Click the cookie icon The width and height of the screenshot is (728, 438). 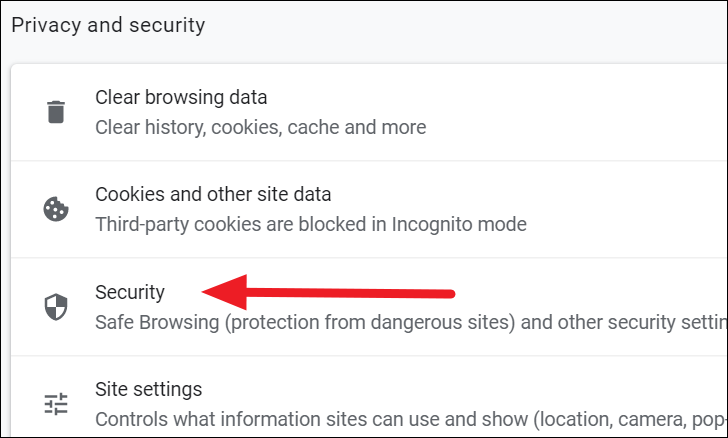(x=56, y=209)
